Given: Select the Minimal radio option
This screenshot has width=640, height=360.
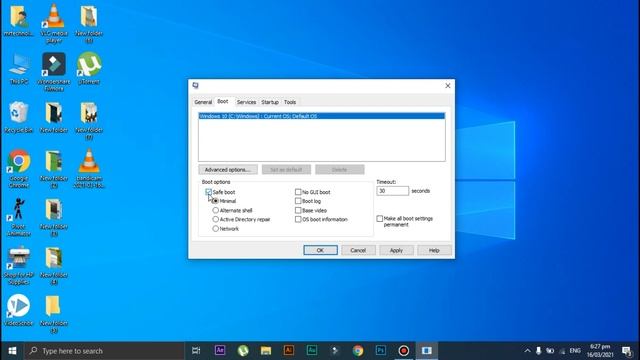Looking at the screenshot, I should click(216, 201).
